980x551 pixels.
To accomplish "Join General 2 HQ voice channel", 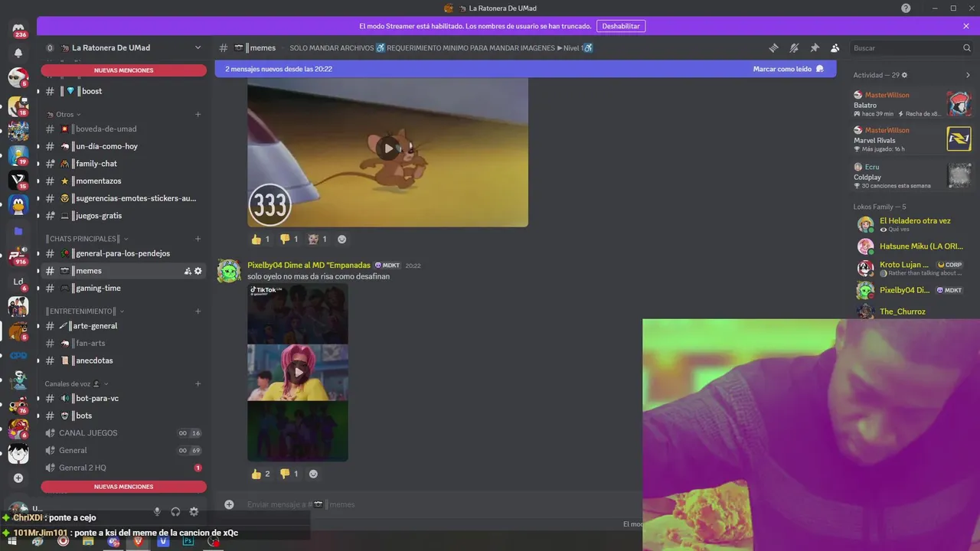I will (123, 468).
